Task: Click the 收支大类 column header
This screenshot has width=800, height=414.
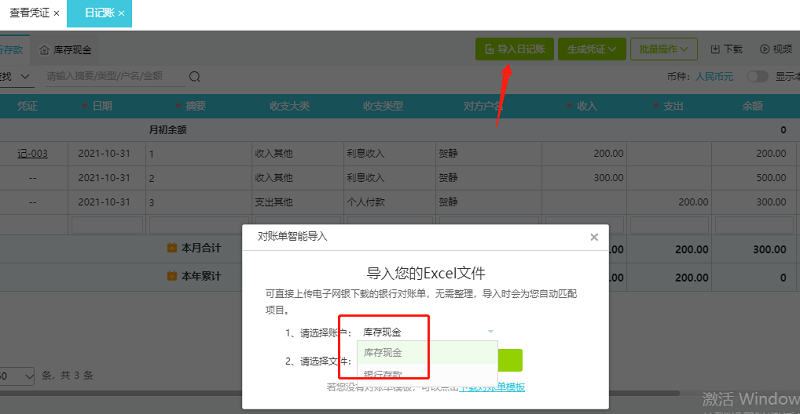Action: pos(290,106)
